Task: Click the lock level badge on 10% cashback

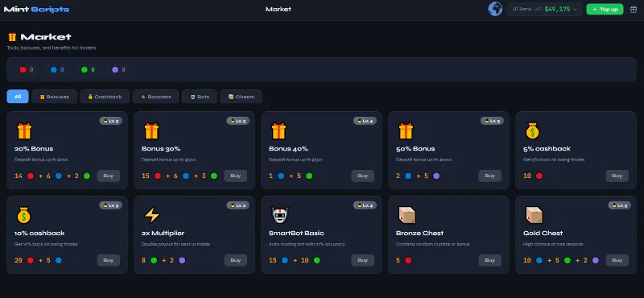Action: coord(111,205)
